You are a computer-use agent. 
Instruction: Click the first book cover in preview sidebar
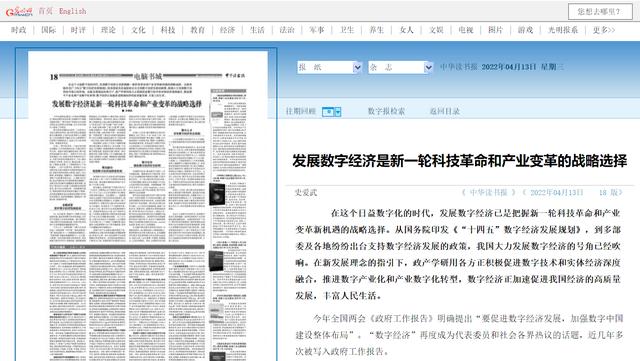[x=217, y=194]
